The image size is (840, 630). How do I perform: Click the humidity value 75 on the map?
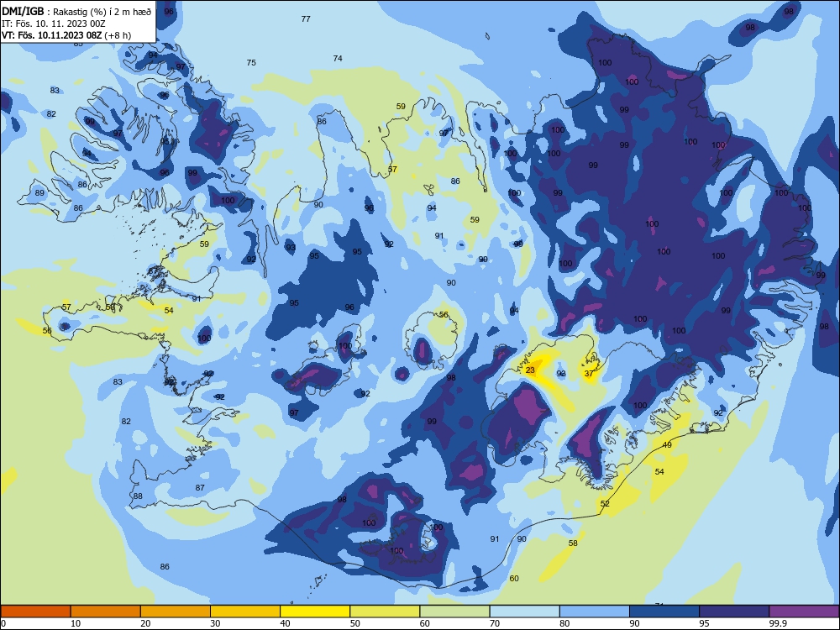tap(251, 63)
